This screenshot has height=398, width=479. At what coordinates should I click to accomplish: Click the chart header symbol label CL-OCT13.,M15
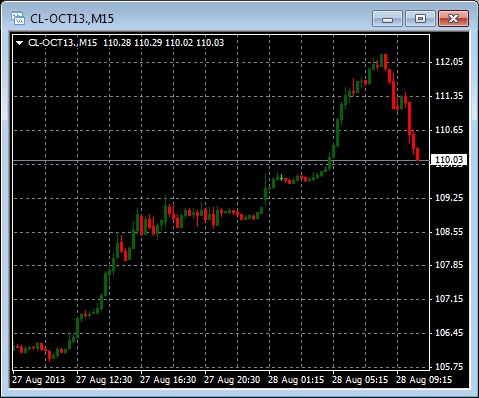coord(63,43)
